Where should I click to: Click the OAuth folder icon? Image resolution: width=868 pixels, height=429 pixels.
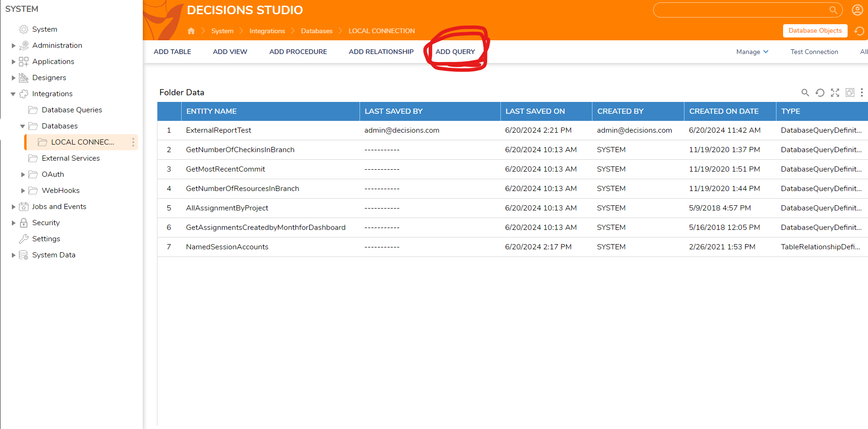tap(33, 174)
